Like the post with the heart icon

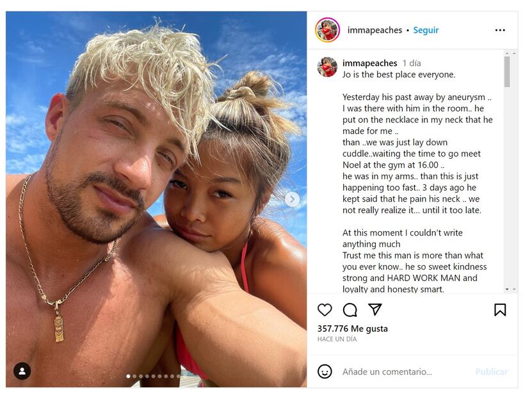(325, 310)
